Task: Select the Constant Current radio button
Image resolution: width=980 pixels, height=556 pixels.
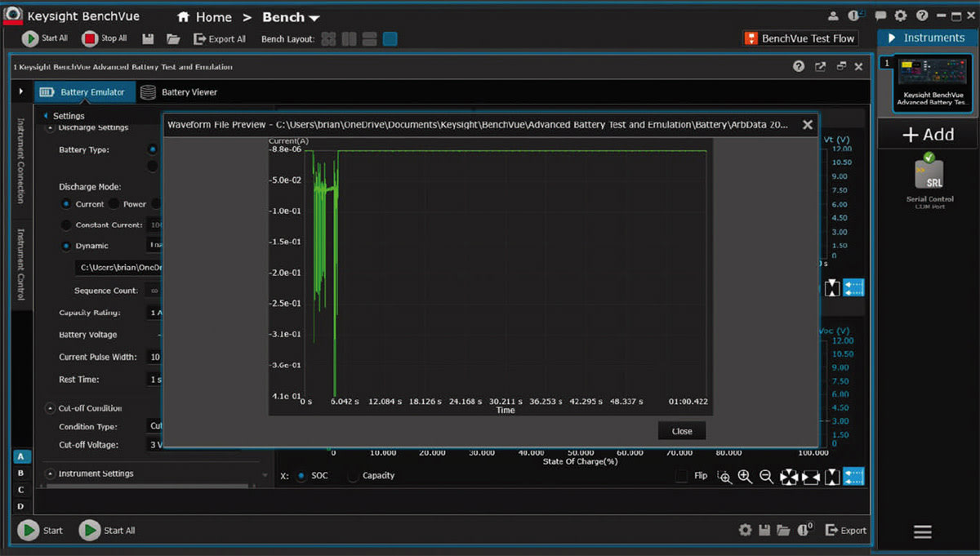Action: click(x=67, y=225)
